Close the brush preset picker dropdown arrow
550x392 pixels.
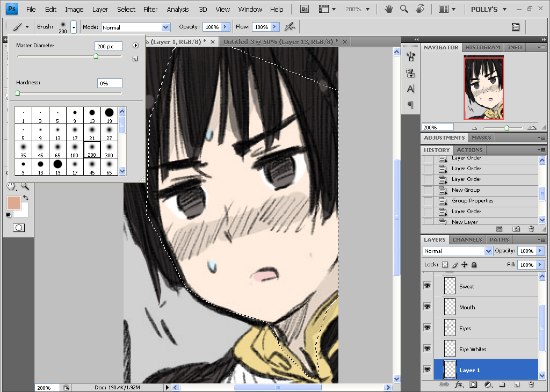[74, 27]
